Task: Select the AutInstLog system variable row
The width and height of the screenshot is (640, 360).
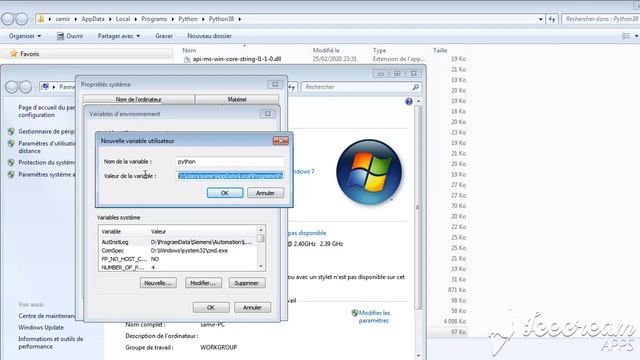Action: [x=178, y=242]
